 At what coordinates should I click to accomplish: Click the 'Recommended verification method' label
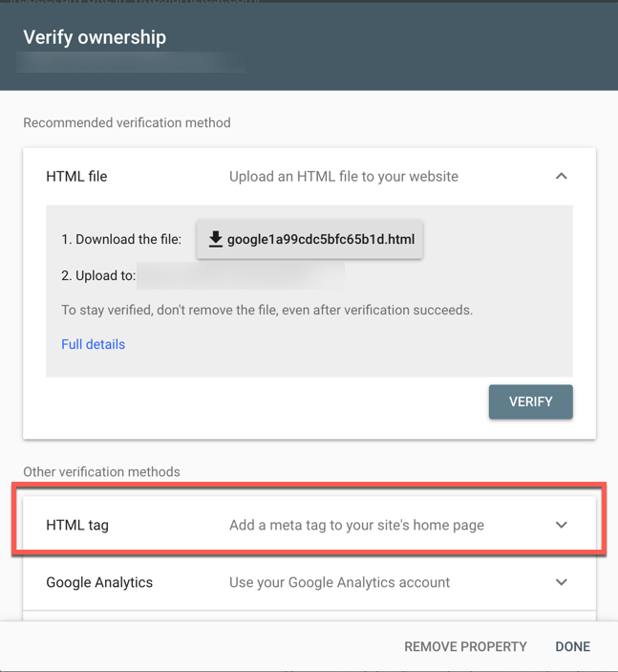pos(127,122)
